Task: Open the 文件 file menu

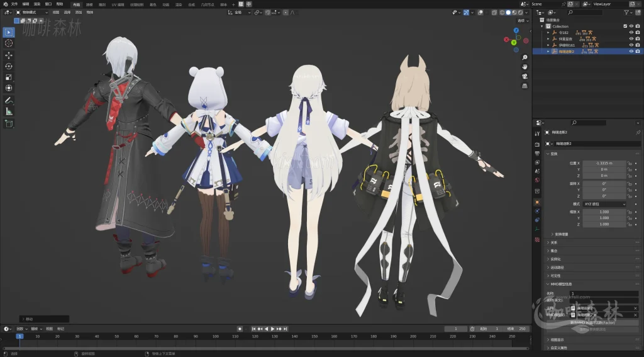Action: (x=14, y=4)
